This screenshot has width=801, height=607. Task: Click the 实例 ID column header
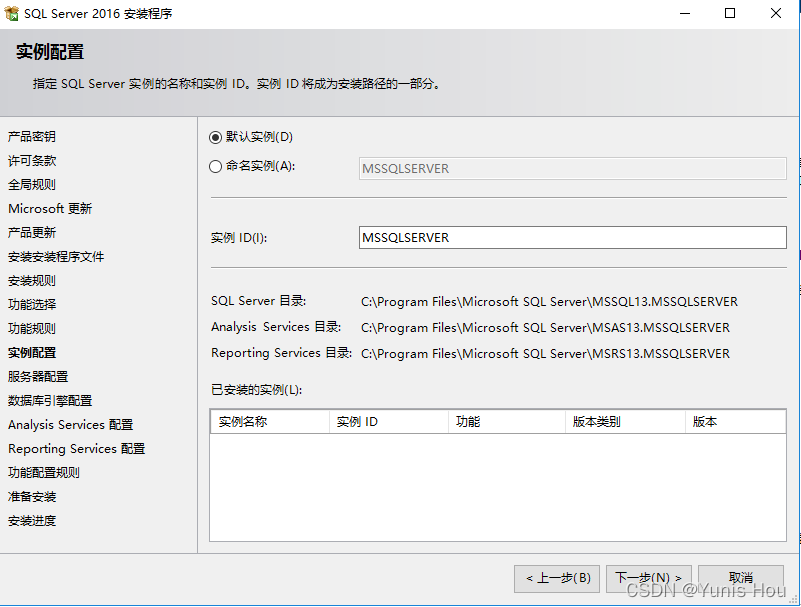(x=389, y=422)
